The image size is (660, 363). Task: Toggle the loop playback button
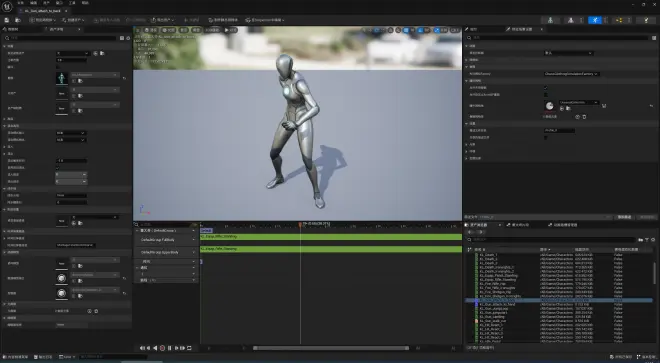[x=189, y=348]
